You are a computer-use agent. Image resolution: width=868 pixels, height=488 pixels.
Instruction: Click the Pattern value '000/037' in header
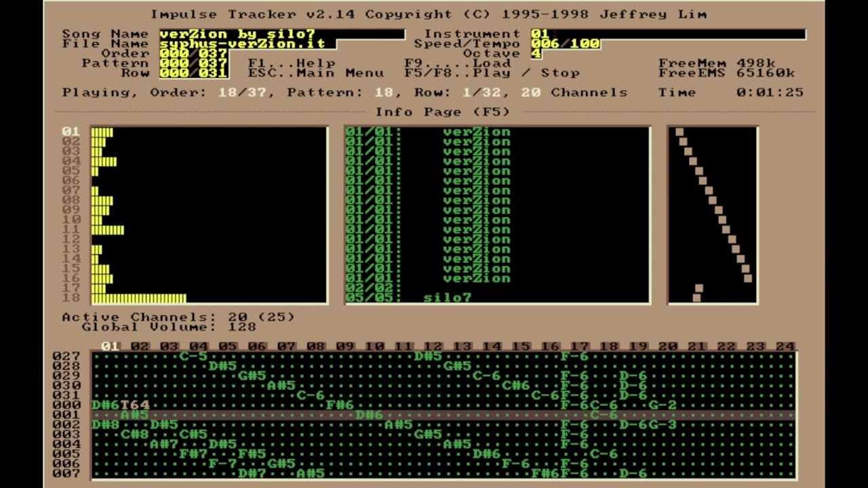pyautogui.click(x=193, y=63)
